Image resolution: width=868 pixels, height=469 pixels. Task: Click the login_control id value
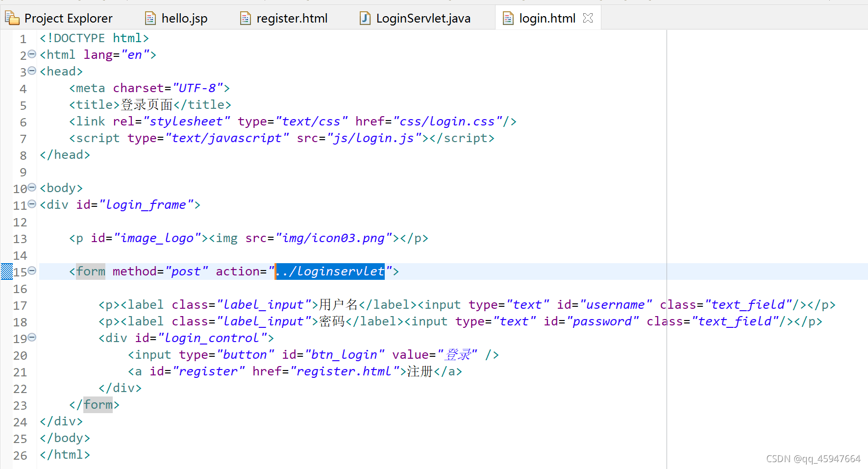(x=212, y=338)
